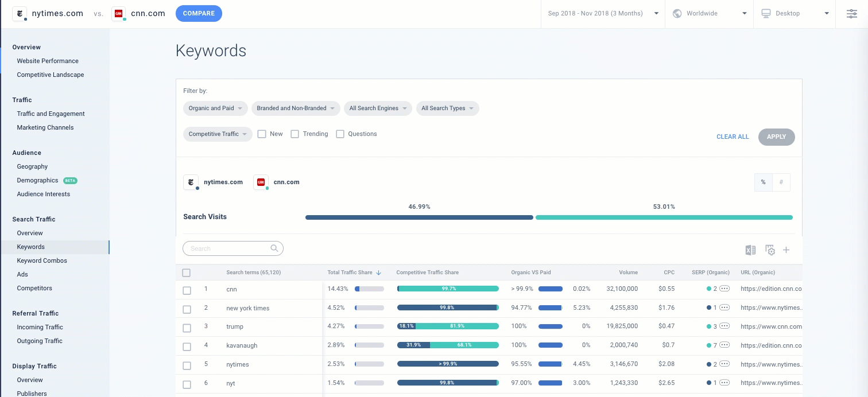Check the cnn keyword row
Screen dimensions: 868x397
pyautogui.click(x=187, y=290)
